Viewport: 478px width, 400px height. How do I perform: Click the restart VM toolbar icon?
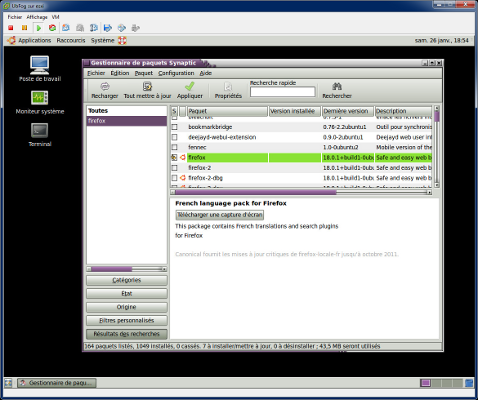(52, 28)
